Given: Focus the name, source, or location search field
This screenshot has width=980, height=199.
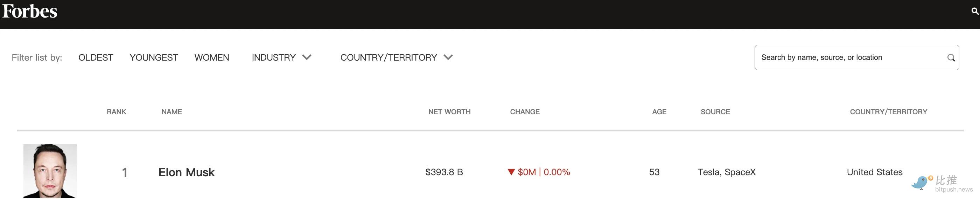Looking at the screenshot, I should tap(848, 57).
